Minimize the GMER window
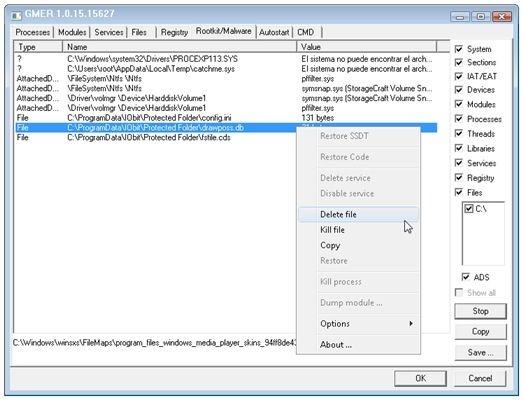The height and width of the screenshot is (400, 523). [460, 16]
